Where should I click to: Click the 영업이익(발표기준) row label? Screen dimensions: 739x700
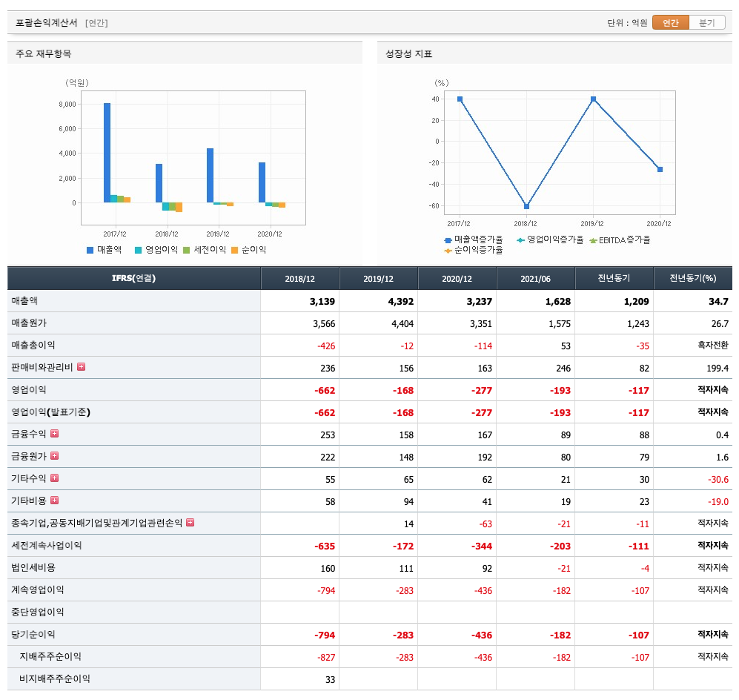coord(51,412)
